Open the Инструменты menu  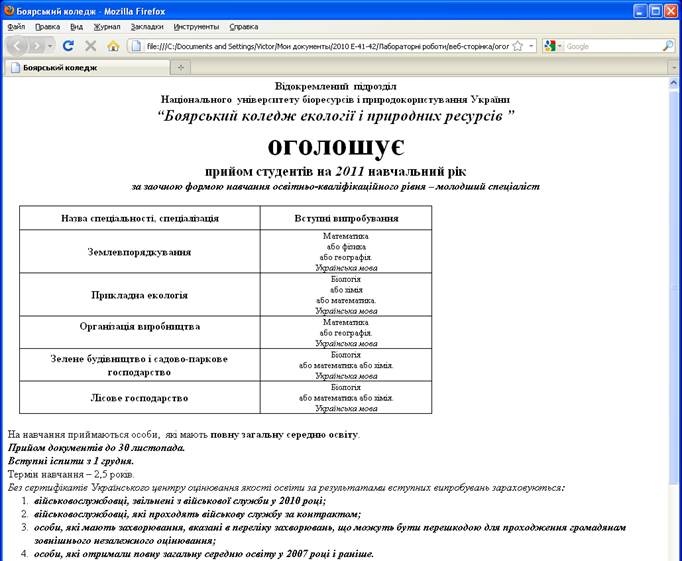point(196,27)
